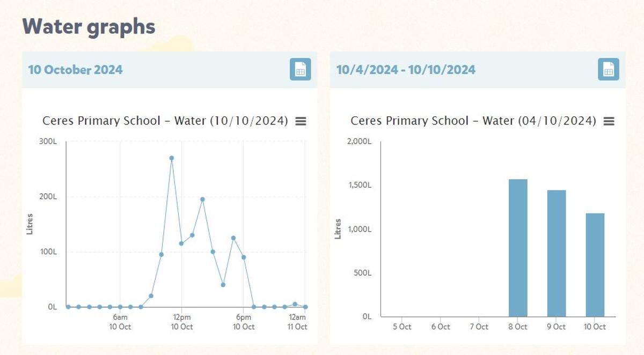This screenshot has width=644, height=355.
Task: Select the 8 Oct bar
Action: 518,248
